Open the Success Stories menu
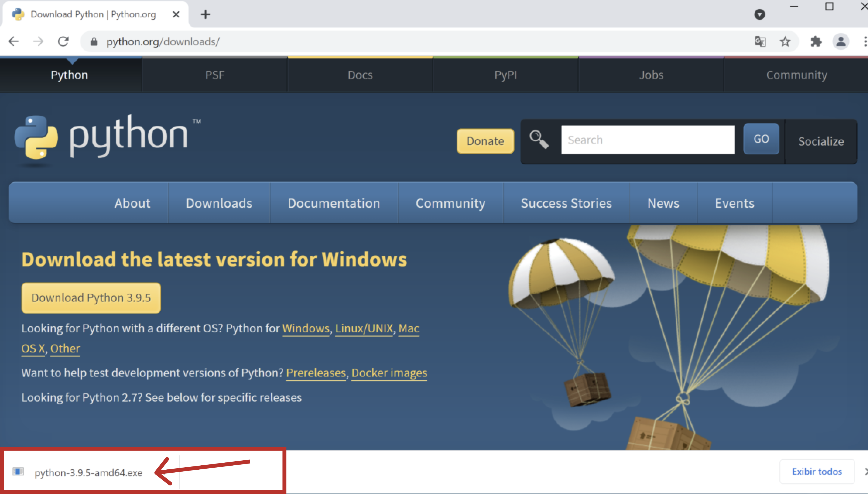Viewport: 868px width, 494px height. tap(566, 203)
